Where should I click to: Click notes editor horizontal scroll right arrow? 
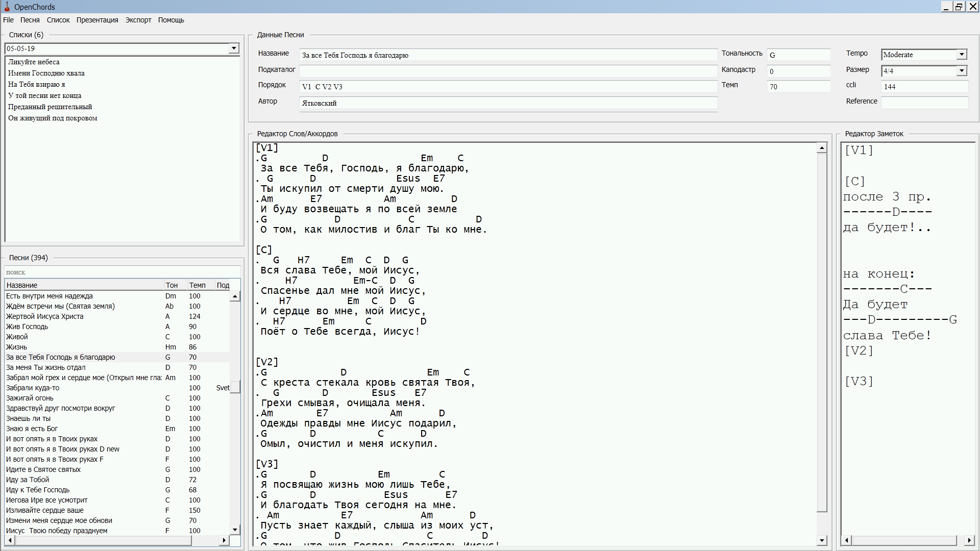(969, 540)
